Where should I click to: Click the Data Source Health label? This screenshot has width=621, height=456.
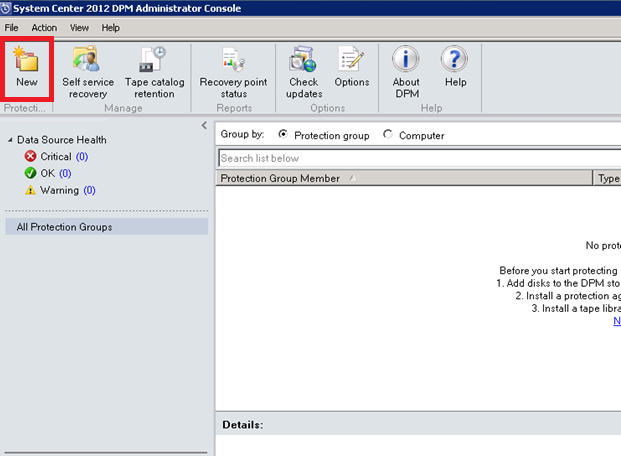pos(62,140)
